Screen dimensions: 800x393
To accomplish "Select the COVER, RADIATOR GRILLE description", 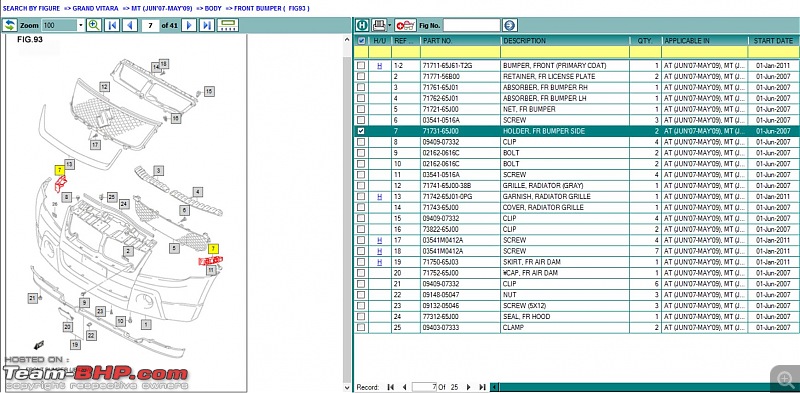I will tap(543, 208).
